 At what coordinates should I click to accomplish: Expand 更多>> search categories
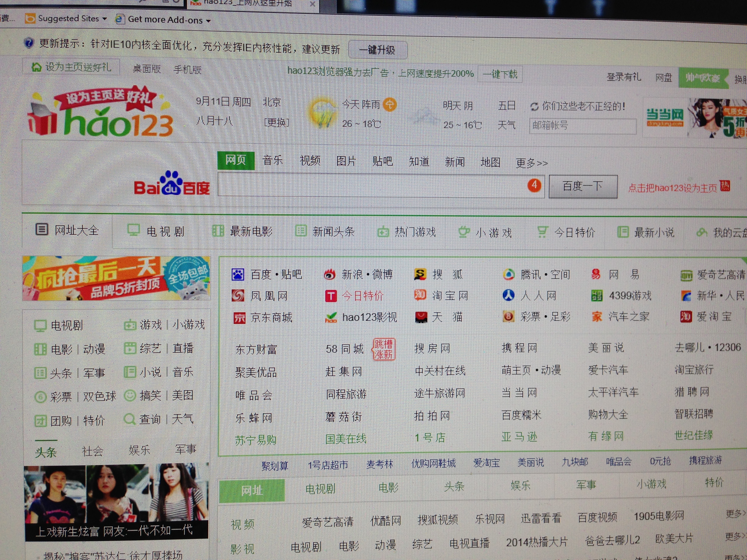(x=532, y=163)
